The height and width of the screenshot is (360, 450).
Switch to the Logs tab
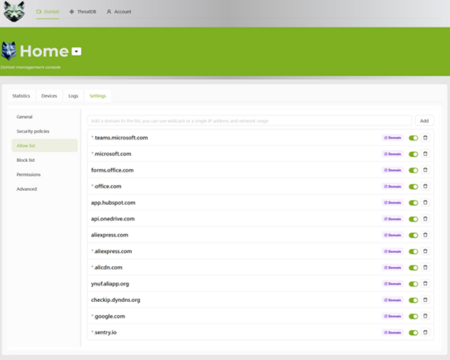(x=73, y=96)
